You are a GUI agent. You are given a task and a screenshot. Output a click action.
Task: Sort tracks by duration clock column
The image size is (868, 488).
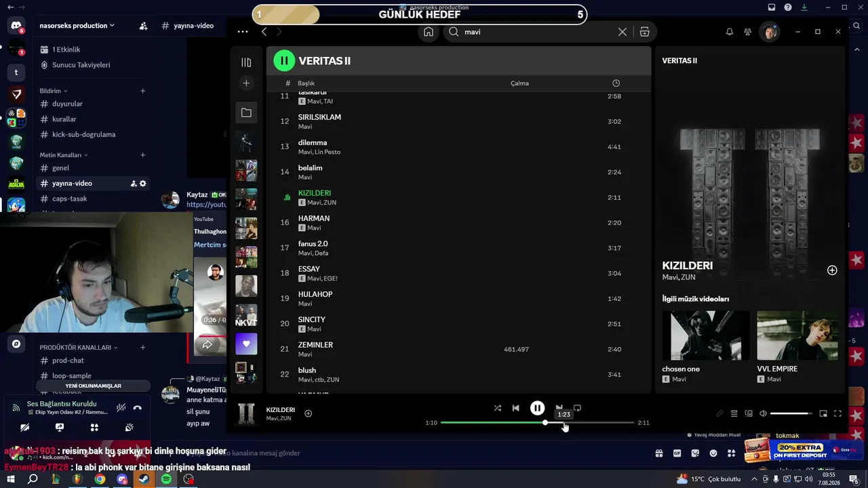(616, 83)
